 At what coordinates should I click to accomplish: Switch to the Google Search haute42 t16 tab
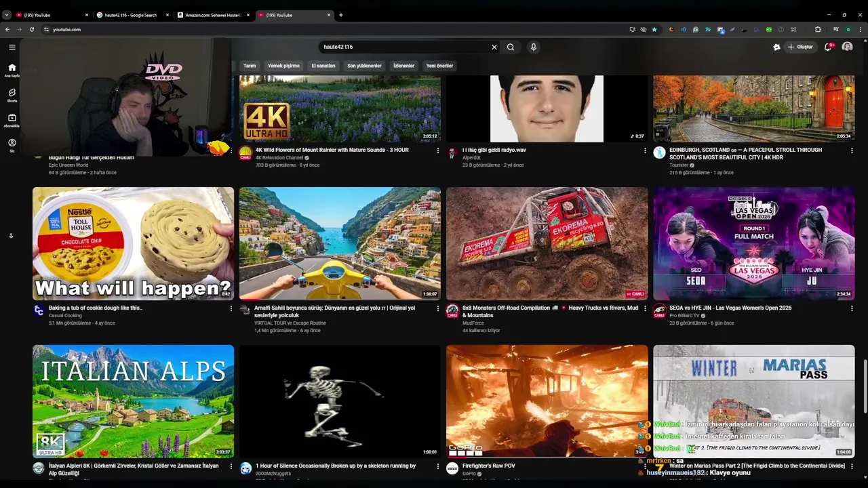pos(130,15)
